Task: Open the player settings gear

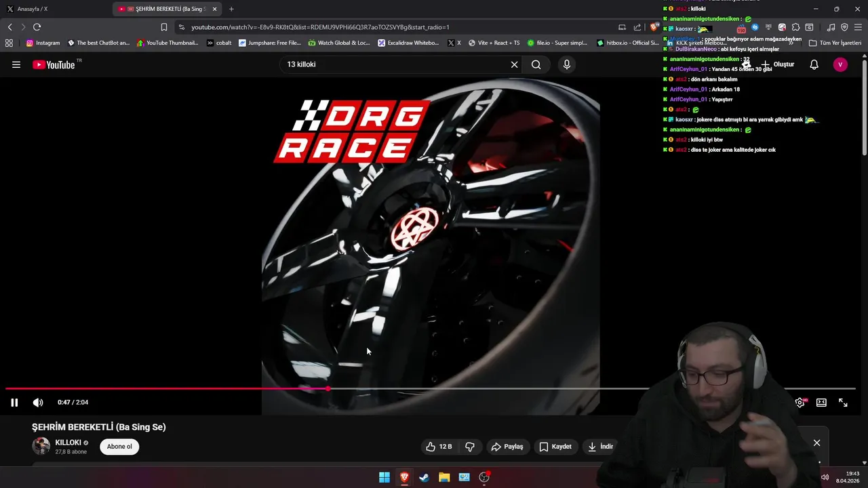Action: [x=800, y=402]
